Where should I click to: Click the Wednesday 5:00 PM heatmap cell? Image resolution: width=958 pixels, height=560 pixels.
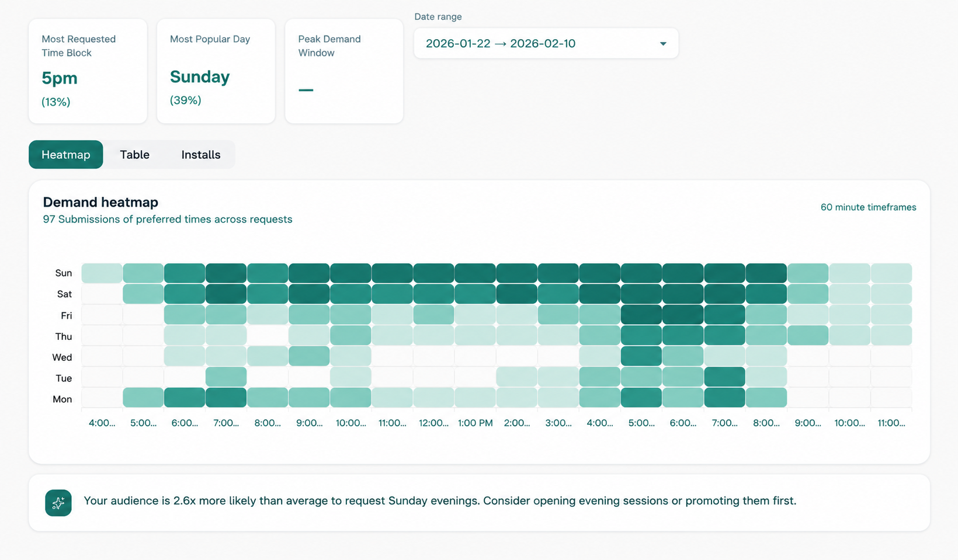tap(641, 356)
